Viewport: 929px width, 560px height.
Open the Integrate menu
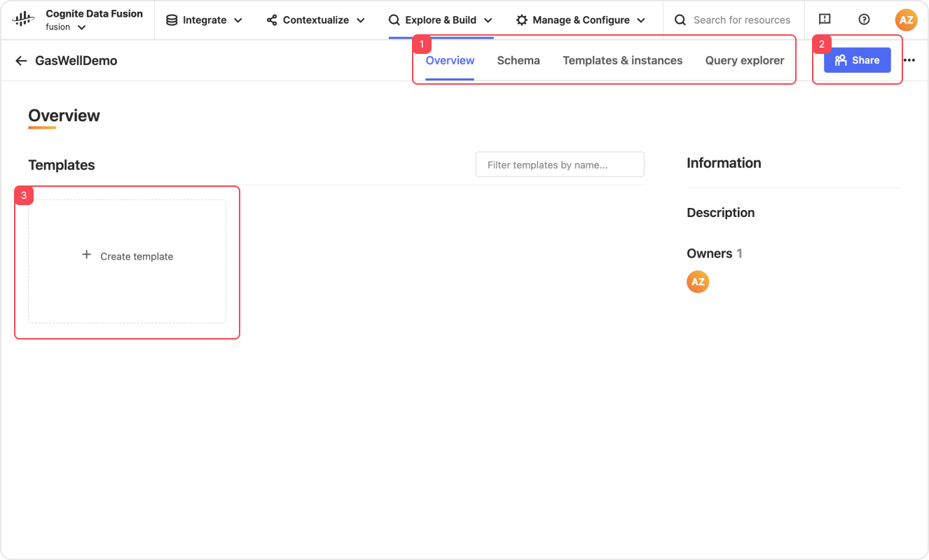pyautogui.click(x=204, y=20)
